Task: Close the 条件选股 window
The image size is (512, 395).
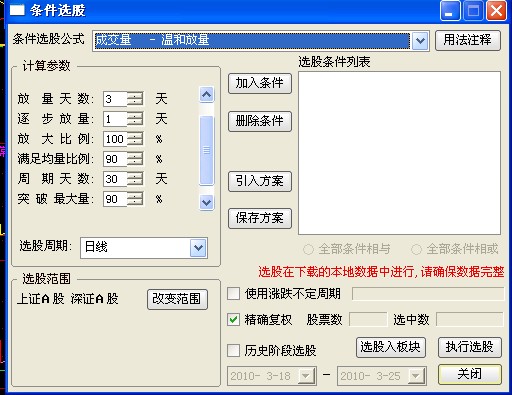Action: pos(496,11)
